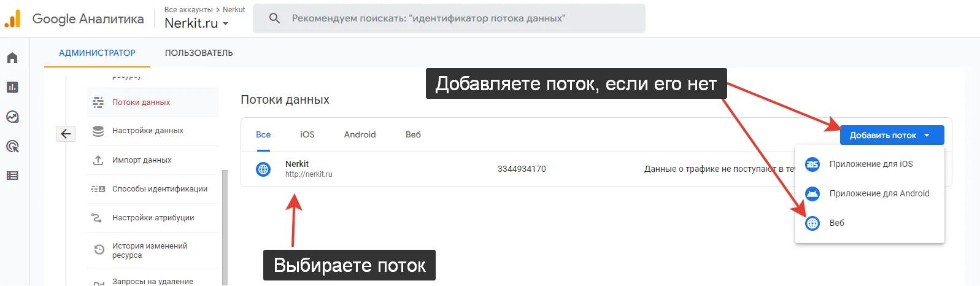Screen dimensions: 980x286
Task: Choose Веб in add stream menu
Action: coord(870,223)
